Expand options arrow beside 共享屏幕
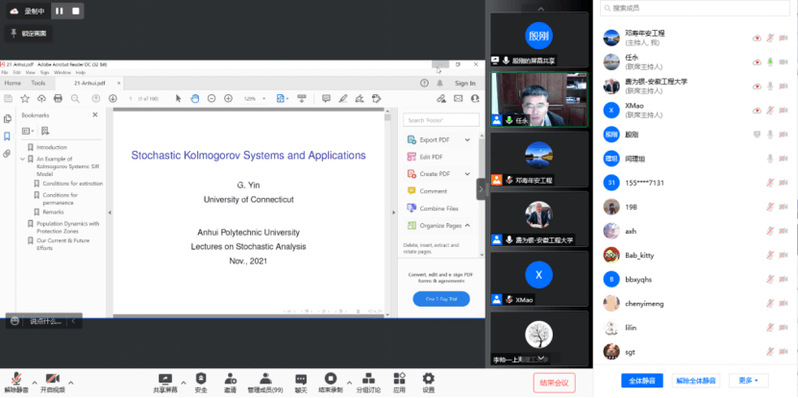 click(183, 383)
